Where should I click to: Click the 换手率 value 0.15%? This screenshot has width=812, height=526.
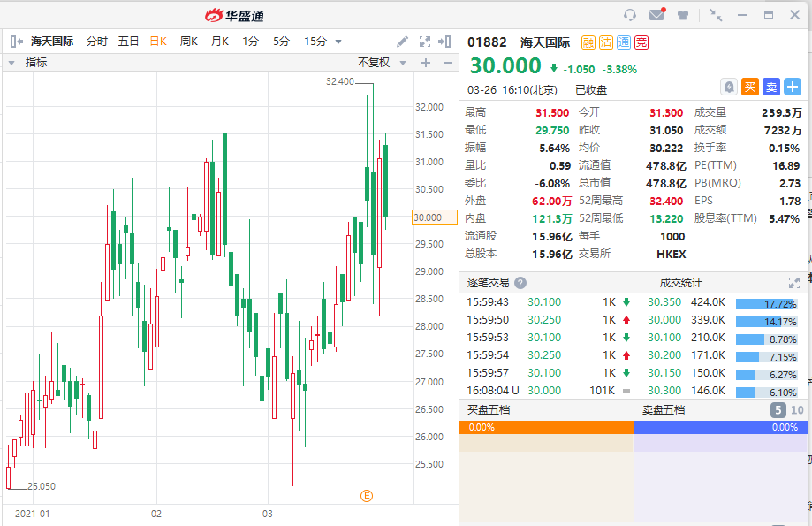(x=784, y=149)
